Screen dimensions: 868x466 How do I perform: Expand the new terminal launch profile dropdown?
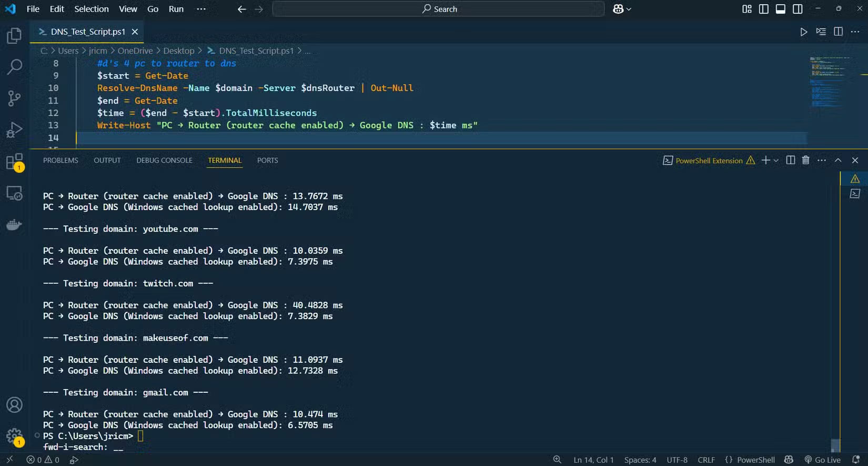point(776,161)
